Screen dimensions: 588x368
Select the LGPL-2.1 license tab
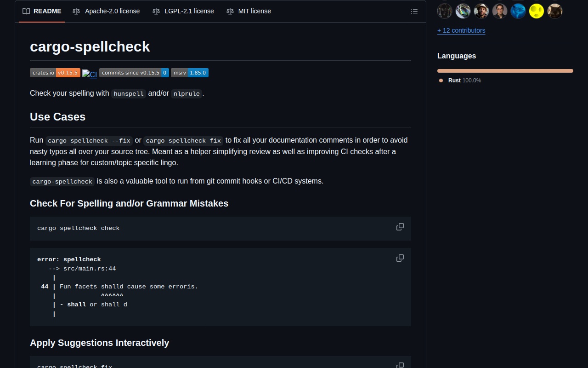point(183,11)
